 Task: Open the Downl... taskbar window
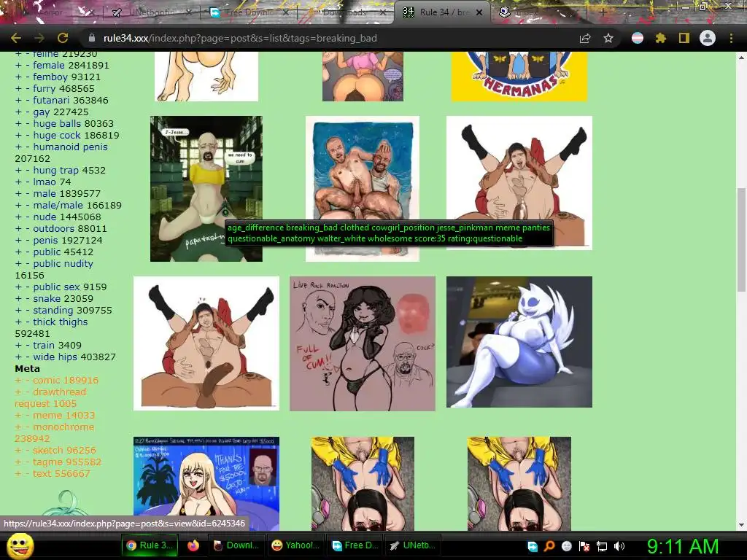tap(236, 545)
